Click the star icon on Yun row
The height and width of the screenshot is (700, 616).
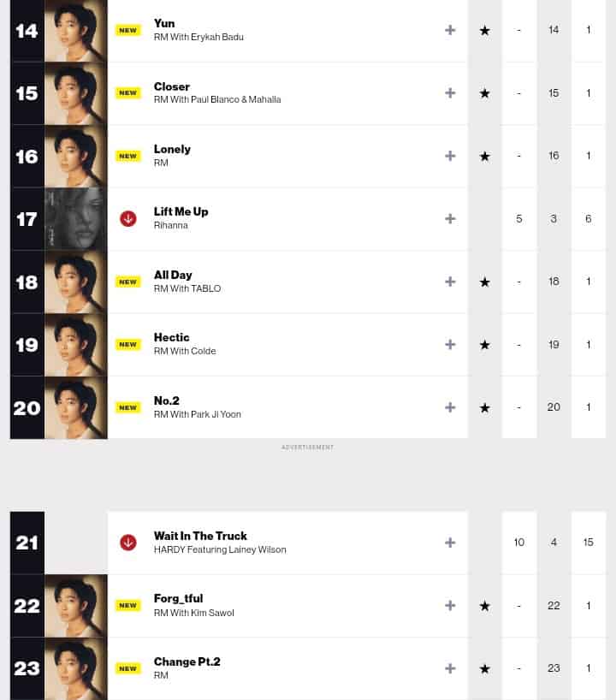point(485,31)
